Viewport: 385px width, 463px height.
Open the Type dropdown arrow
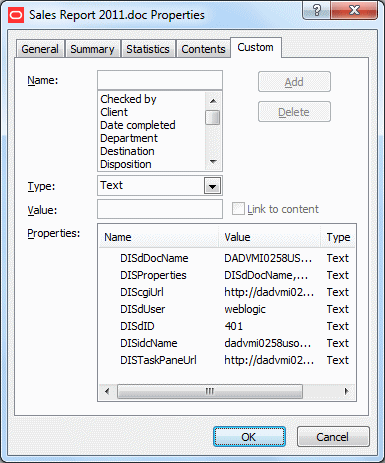pos(212,186)
